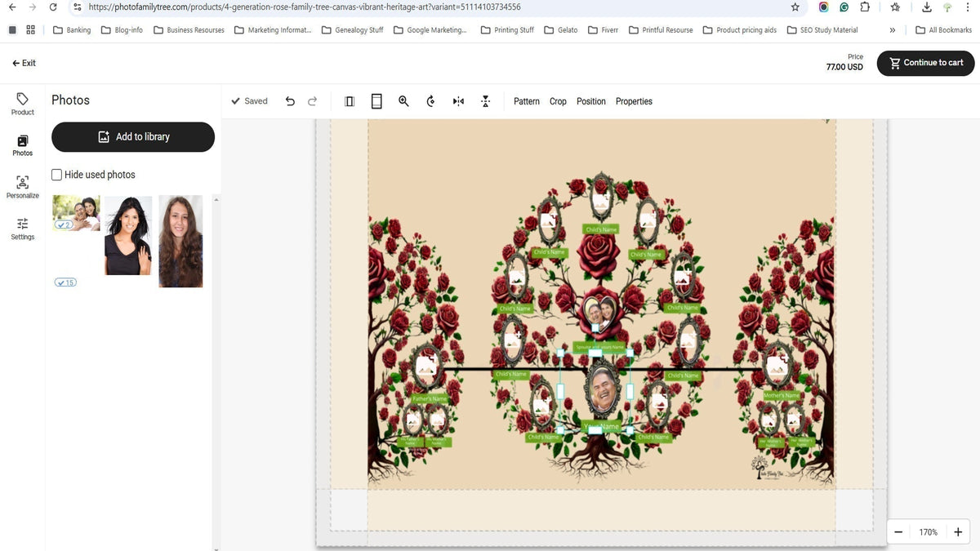This screenshot has height=551, width=980.
Task: Open the Banking bookmarks folder
Action: point(72,30)
